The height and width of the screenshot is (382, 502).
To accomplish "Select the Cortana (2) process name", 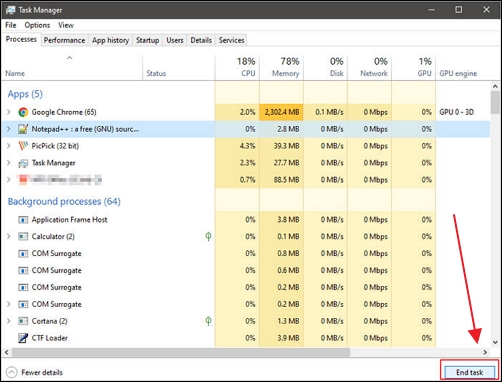I will coord(49,321).
